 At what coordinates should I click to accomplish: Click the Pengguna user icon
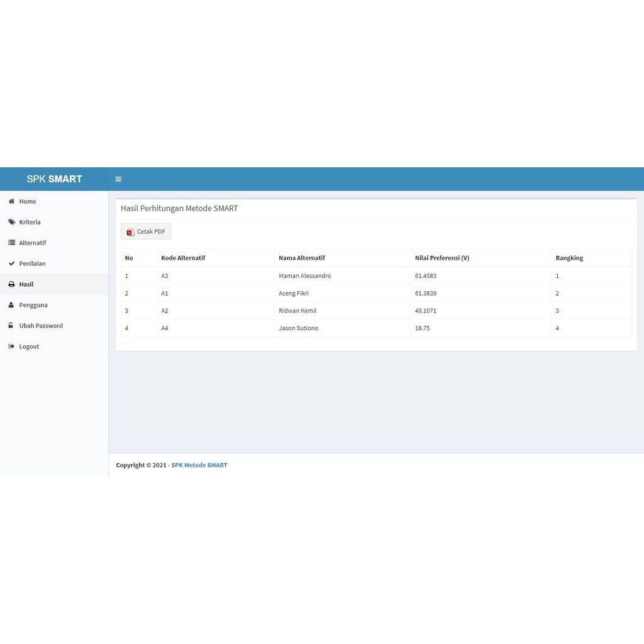pos(11,305)
